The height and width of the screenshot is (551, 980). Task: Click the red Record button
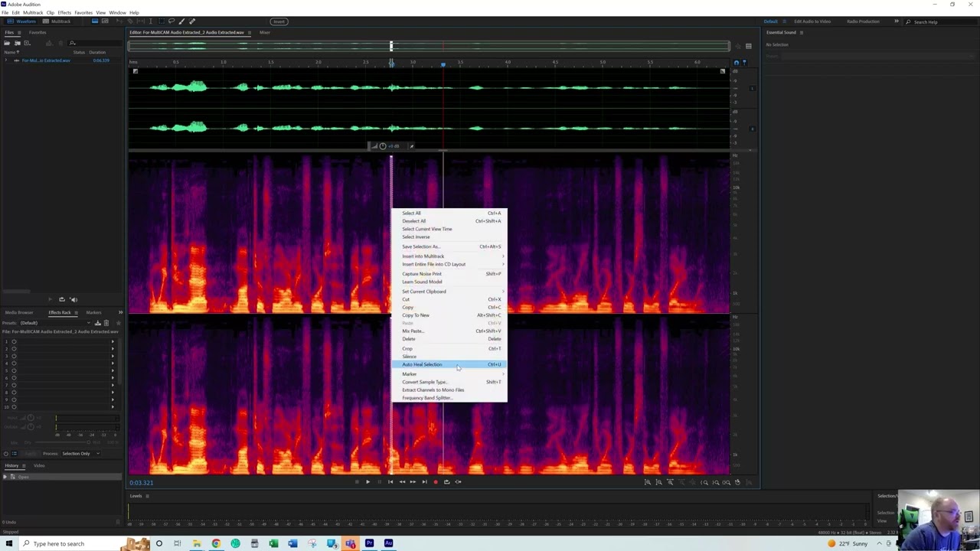point(435,482)
